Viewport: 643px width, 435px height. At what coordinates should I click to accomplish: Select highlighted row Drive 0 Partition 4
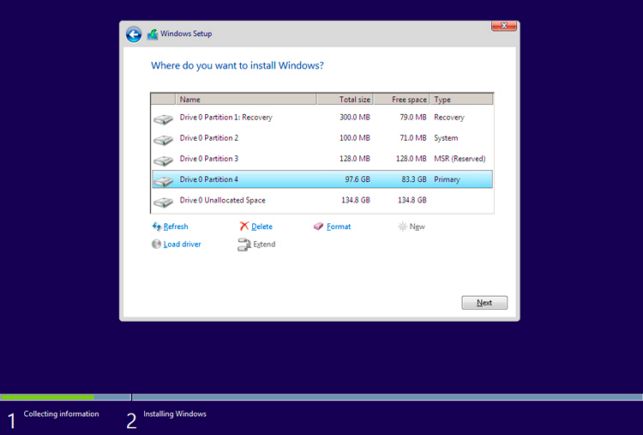(322, 179)
